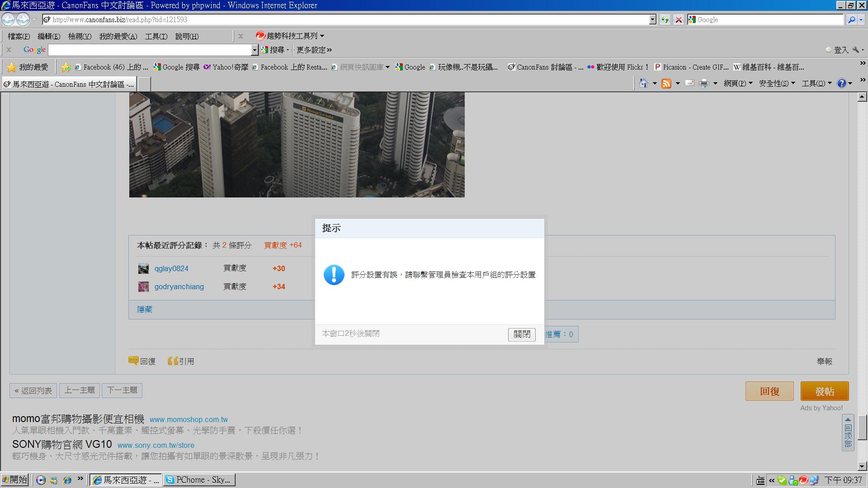Click the 關閉 button in dialog
Image resolution: width=868 pixels, height=488 pixels.
pyautogui.click(x=522, y=334)
